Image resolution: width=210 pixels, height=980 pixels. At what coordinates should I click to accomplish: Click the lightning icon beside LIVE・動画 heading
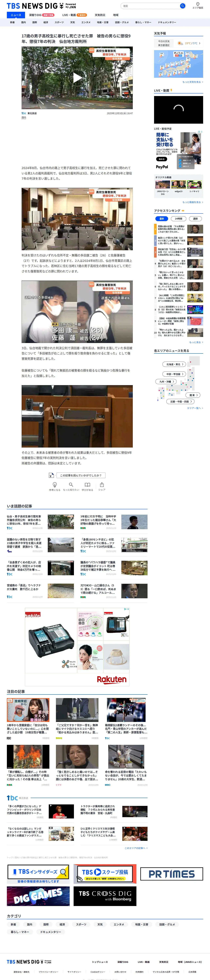[x=171, y=90]
